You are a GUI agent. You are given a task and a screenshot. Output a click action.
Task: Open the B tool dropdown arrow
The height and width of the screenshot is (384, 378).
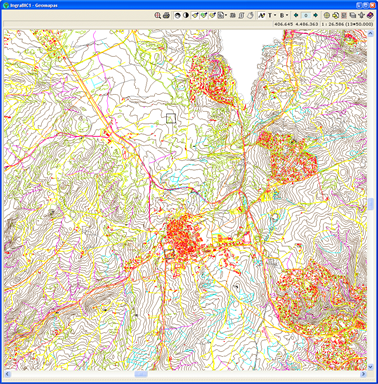tap(287, 15)
